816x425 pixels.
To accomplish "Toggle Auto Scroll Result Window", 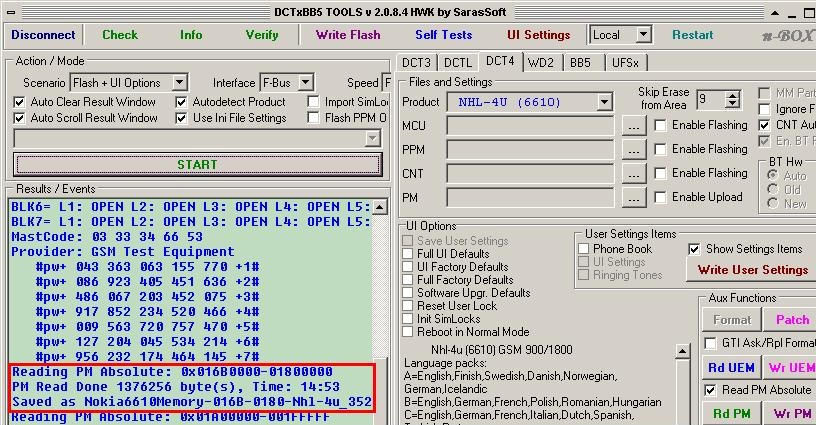I will 19,118.
